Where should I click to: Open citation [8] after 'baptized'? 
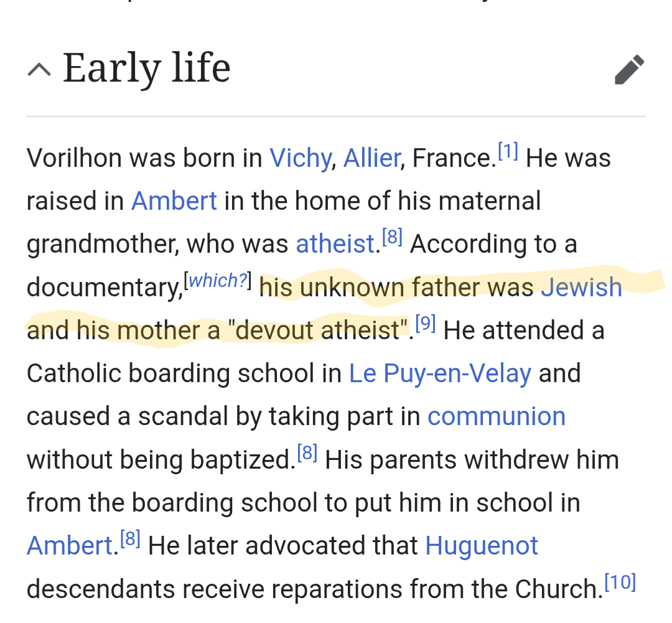click(x=307, y=452)
